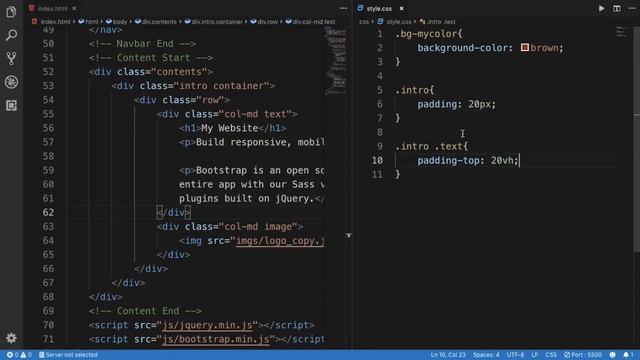Click class="contents" div on line 52
Image resolution: width=640 pixels, height=360 pixels.
click(151, 72)
